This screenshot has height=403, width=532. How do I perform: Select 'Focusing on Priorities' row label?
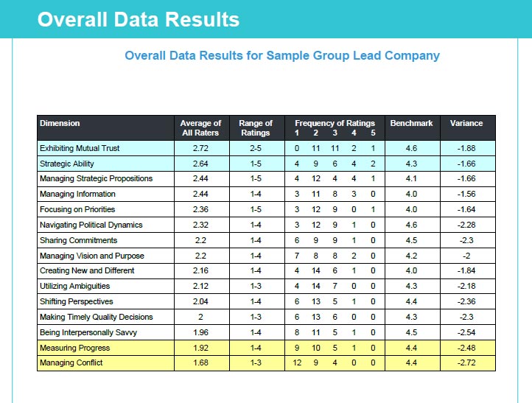[x=77, y=209]
